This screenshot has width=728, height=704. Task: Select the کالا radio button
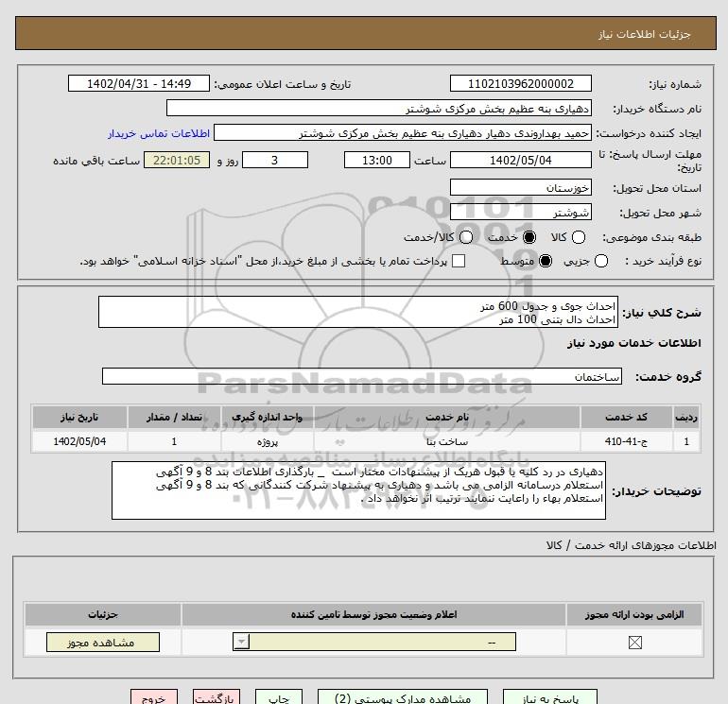578,237
